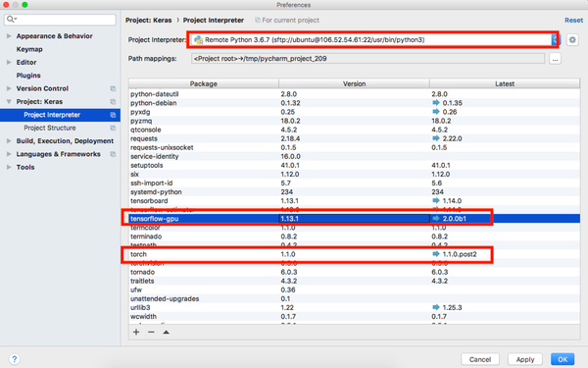
Task: Click the Project: Keras breadcrumb
Action: tap(149, 21)
